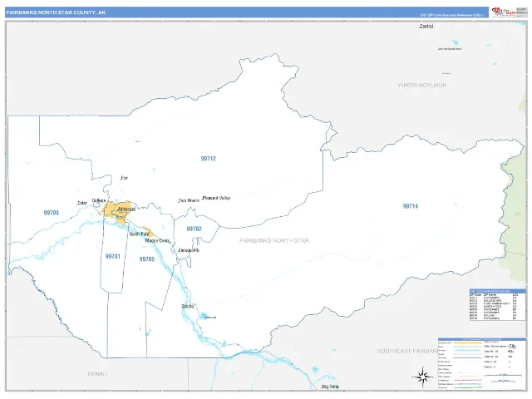This screenshot has width=532, height=399.
Task: Click the 'North Pole' city label
Action: pos(139,234)
